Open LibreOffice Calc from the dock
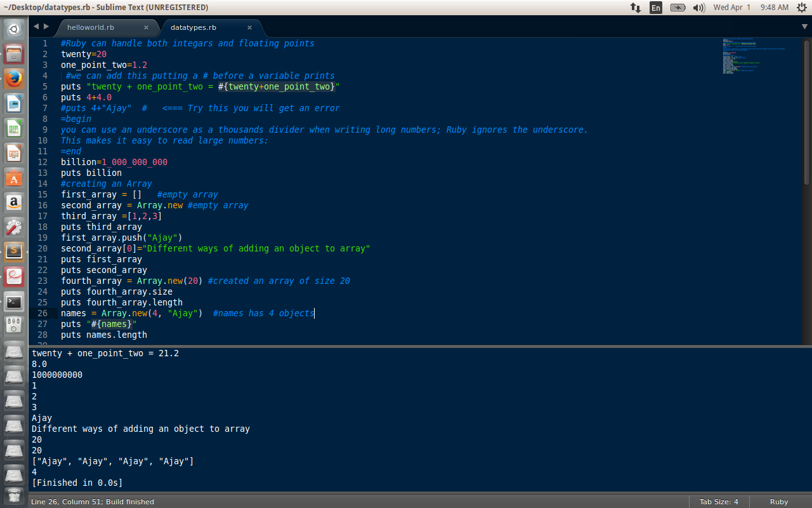The width and height of the screenshot is (812, 508). click(13, 127)
